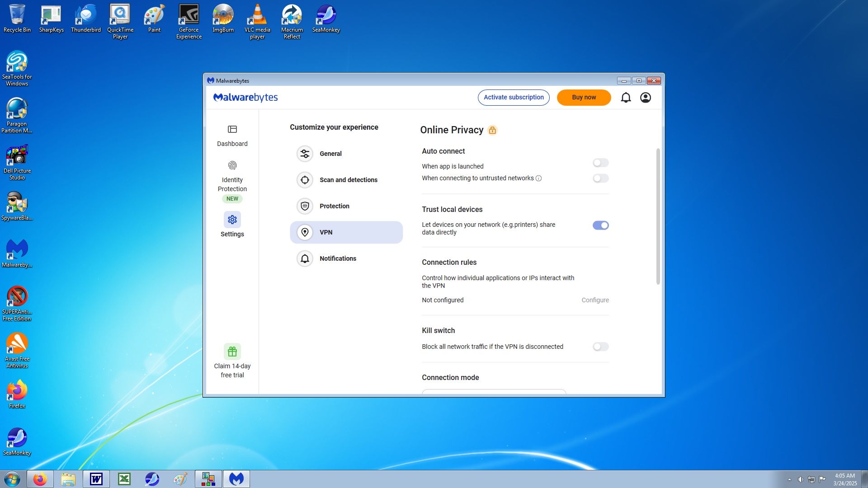Open Excel from the taskbar
The width and height of the screenshot is (868, 488).
[x=124, y=479]
